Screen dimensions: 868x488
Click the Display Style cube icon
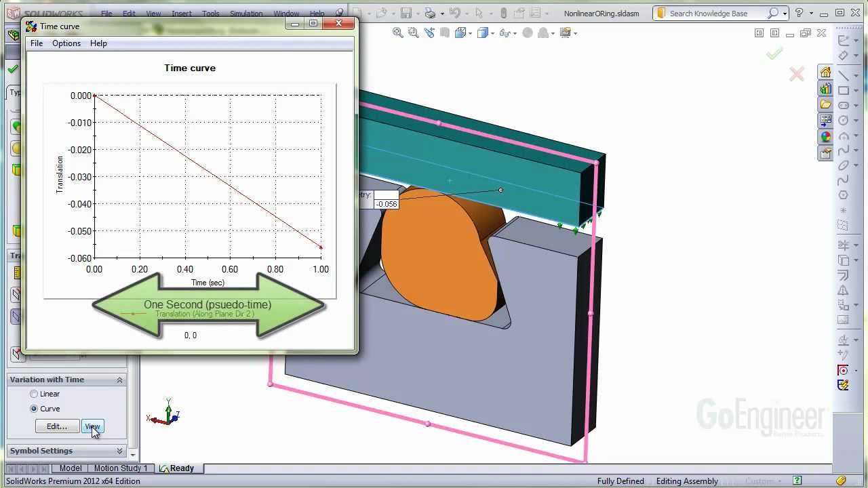click(483, 33)
